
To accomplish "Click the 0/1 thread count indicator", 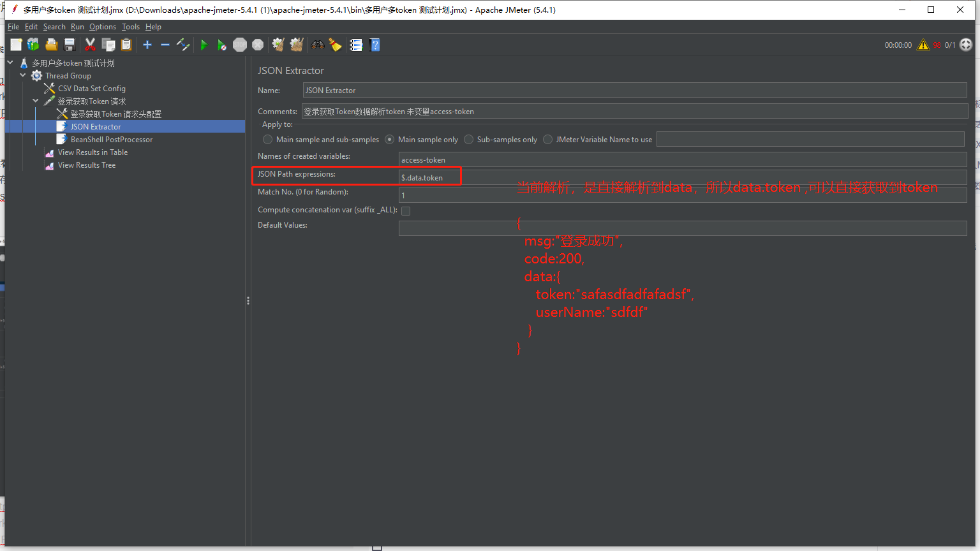I will [950, 45].
